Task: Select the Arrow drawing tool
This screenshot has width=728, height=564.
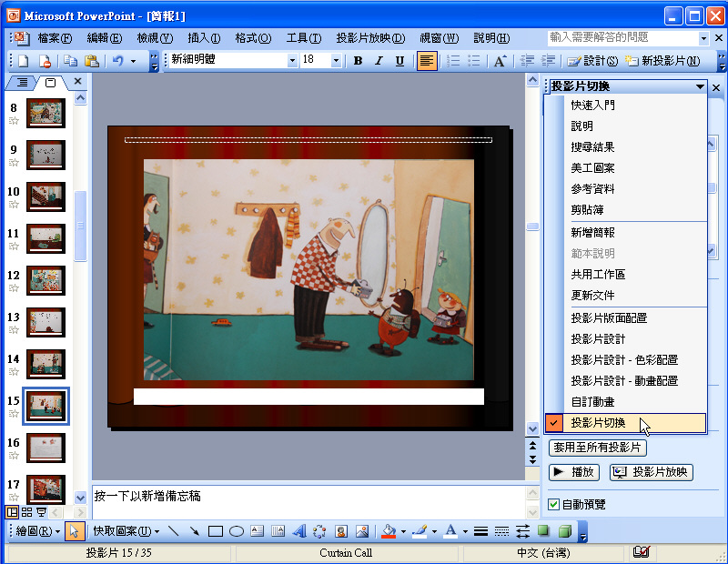Action: point(195,531)
